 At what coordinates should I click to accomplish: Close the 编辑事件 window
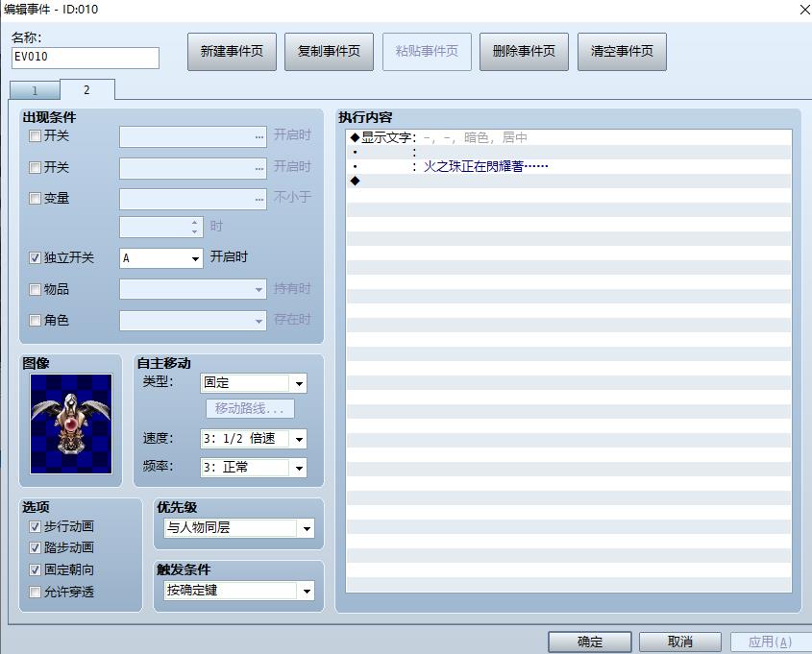pos(804,10)
